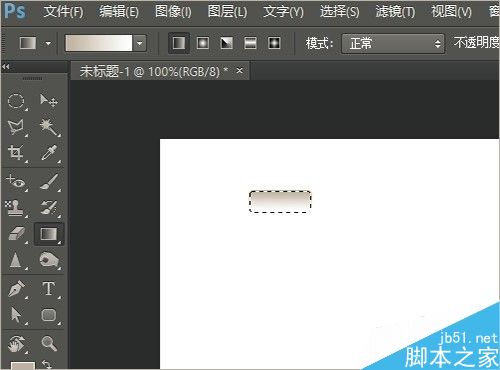This screenshot has height=370, width=500.
Task: Open the 图层(L) menu
Action: tap(227, 12)
